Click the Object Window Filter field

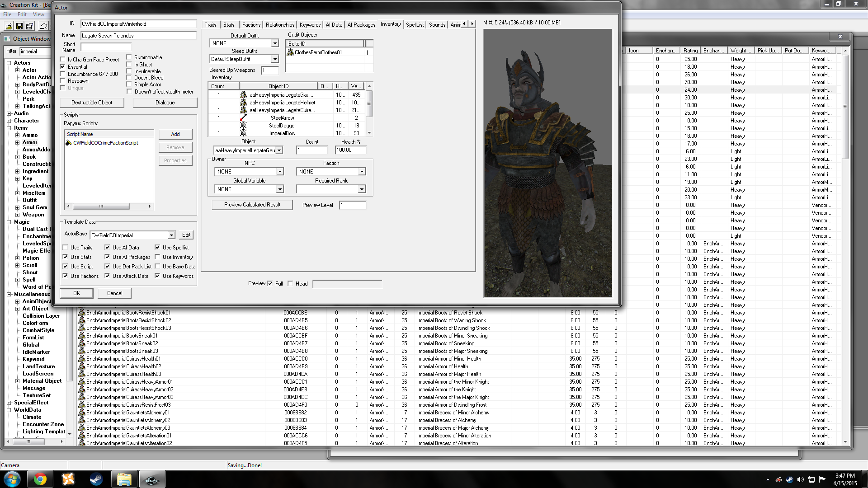click(35, 52)
